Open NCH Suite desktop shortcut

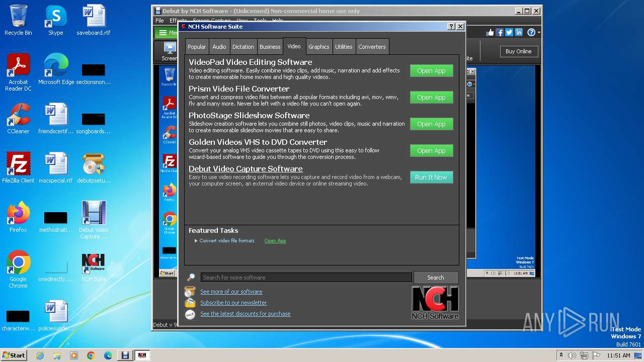(x=94, y=266)
